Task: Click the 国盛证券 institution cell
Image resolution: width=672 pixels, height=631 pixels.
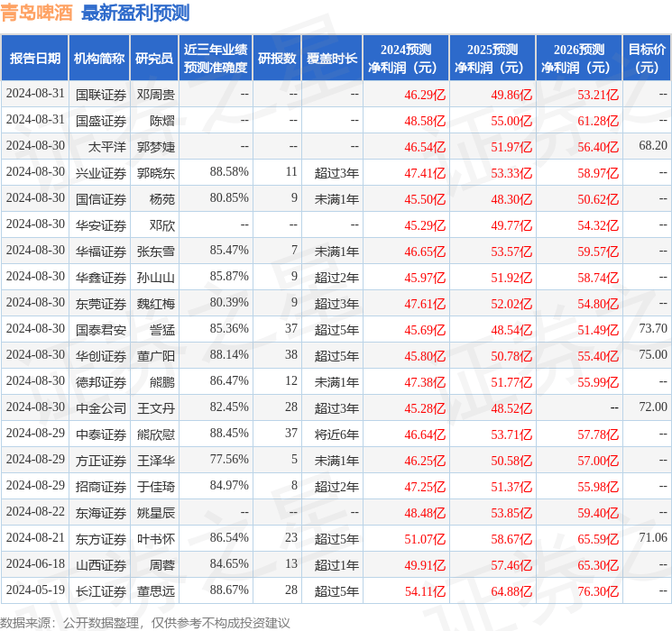Action: (101, 121)
